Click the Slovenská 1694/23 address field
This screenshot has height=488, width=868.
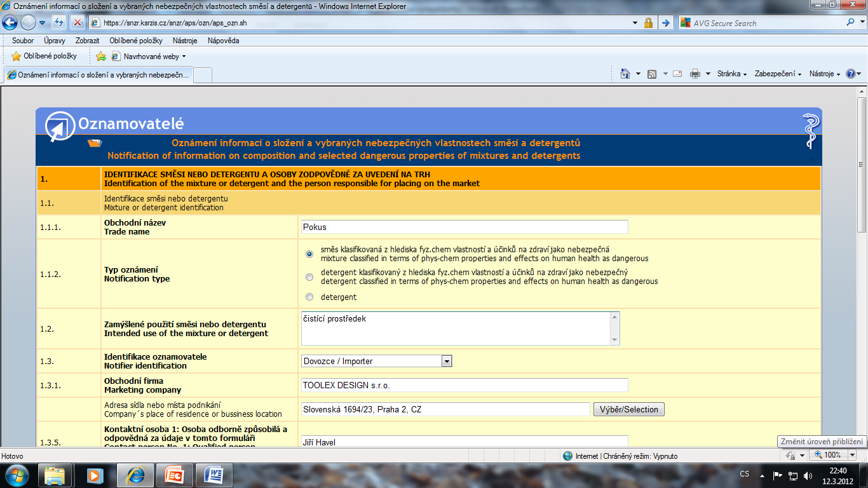click(445, 409)
